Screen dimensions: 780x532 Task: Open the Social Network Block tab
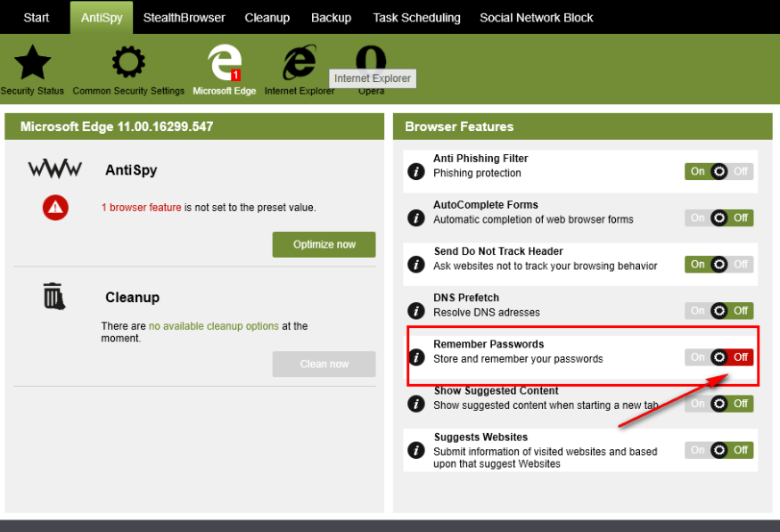point(537,18)
